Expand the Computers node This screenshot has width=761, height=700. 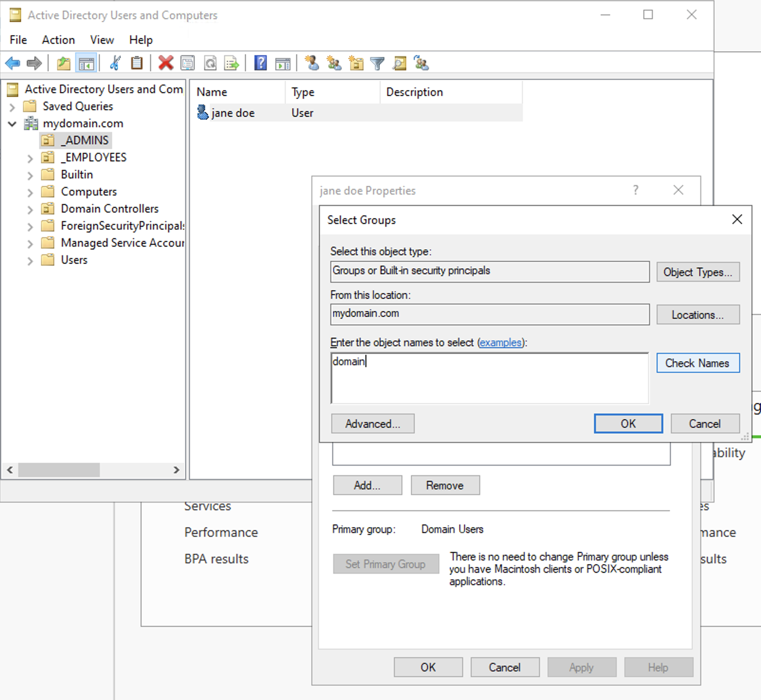pos(30,192)
